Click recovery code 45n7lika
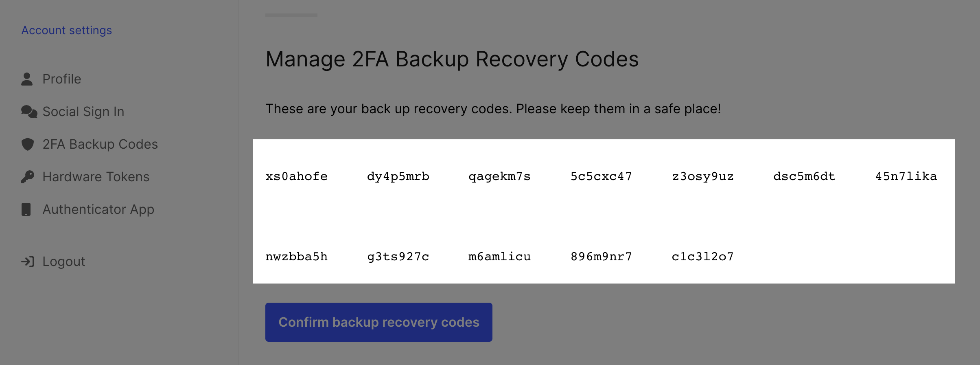Viewport: 980px width, 365px height. [x=906, y=176]
